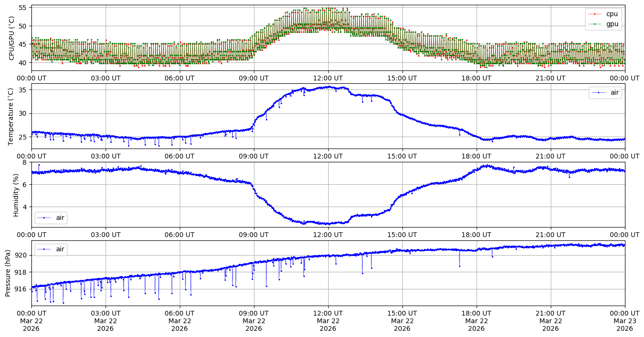This screenshot has width=644, height=337.
Task: Click the red cpu legend line marker
Action: point(594,14)
